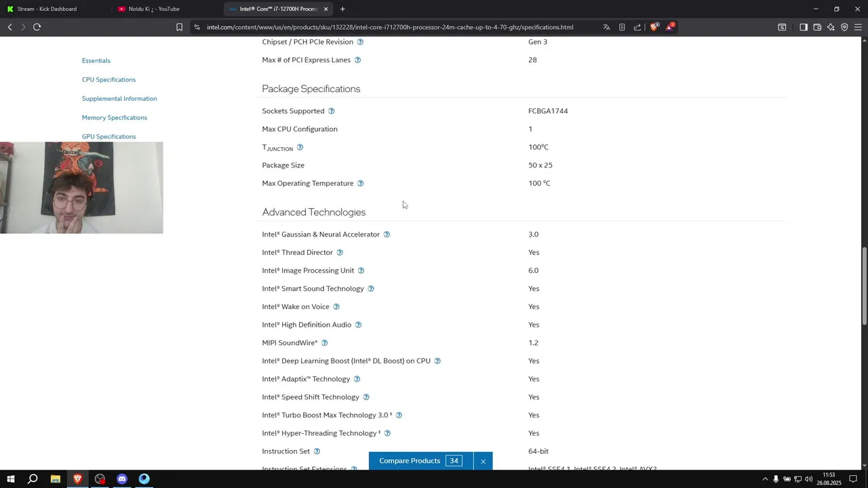
Task: Open info tooltip for Turbo Boost Max Technology 3.0
Action: coord(399,415)
